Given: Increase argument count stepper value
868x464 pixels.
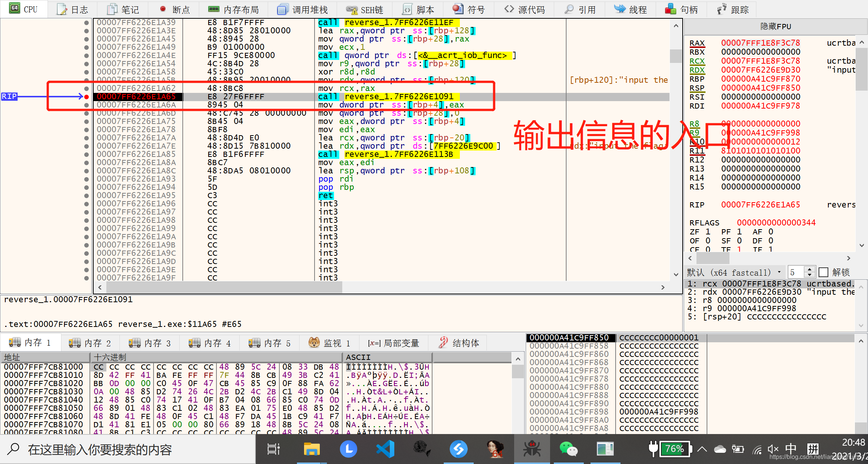Looking at the screenshot, I should tap(809, 269).
